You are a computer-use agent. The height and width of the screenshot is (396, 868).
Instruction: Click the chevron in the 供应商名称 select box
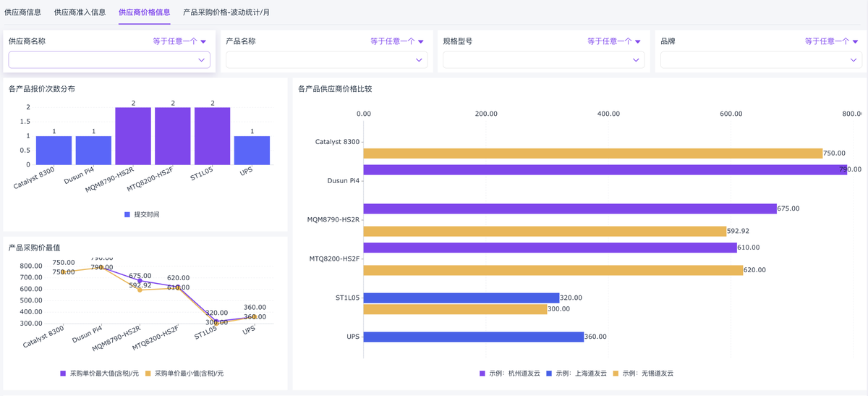click(x=201, y=60)
